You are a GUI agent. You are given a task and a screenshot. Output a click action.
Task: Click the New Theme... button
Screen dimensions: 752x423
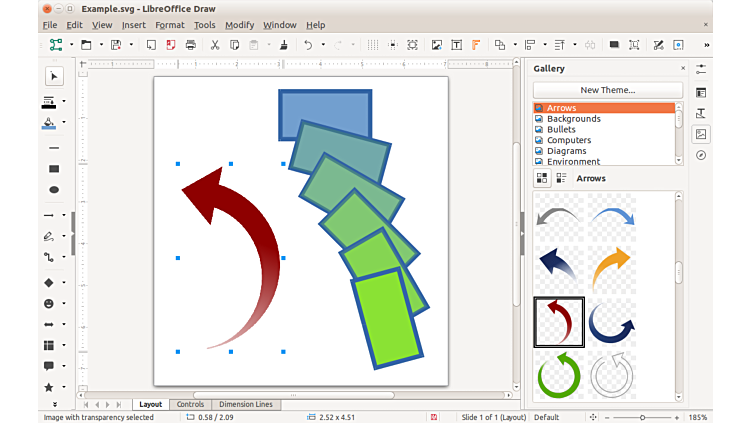point(607,90)
